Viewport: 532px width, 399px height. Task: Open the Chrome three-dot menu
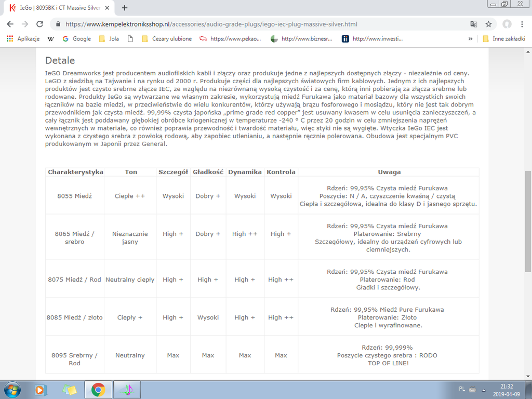[522, 24]
